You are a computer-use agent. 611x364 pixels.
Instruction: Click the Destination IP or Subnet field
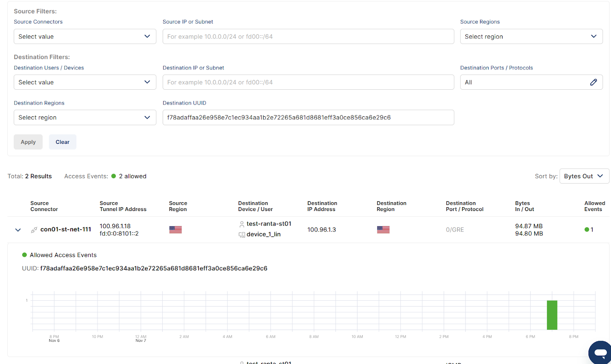click(x=308, y=82)
